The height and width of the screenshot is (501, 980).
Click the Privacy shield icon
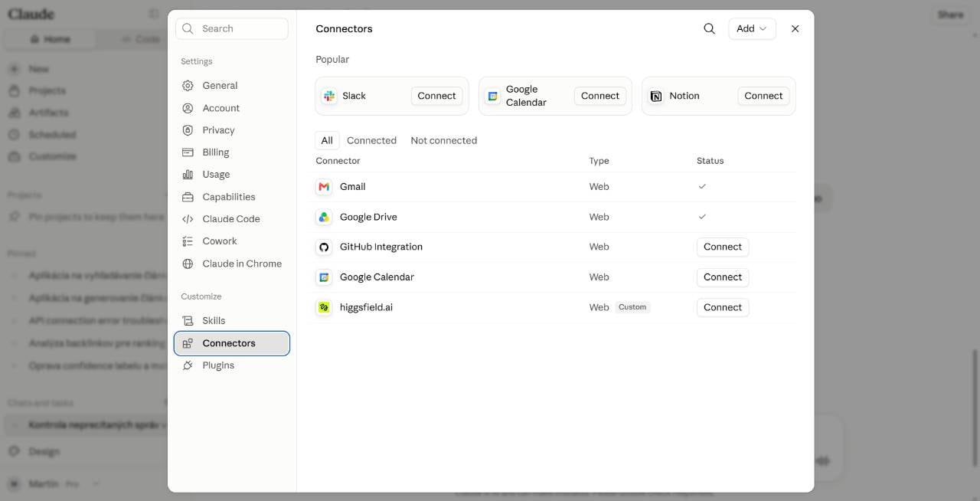point(188,130)
